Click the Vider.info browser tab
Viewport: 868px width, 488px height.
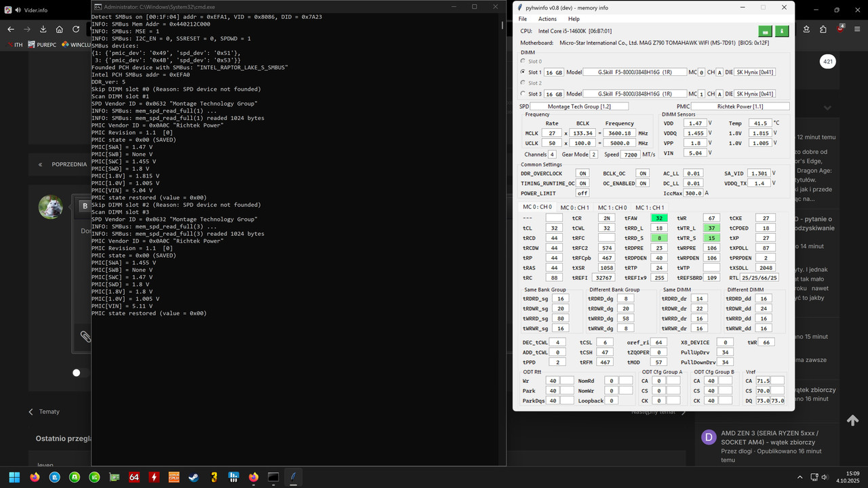(x=47, y=10)
